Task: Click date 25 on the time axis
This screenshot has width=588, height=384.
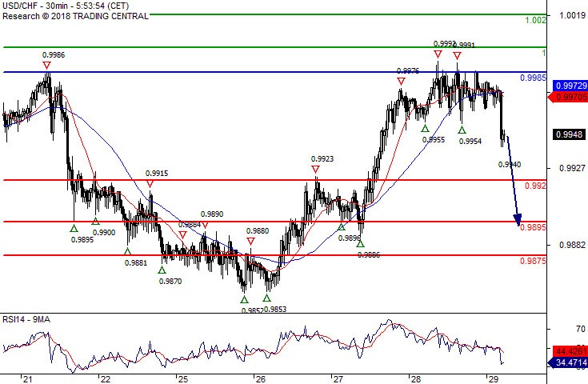Action: (x=183, y=379)
